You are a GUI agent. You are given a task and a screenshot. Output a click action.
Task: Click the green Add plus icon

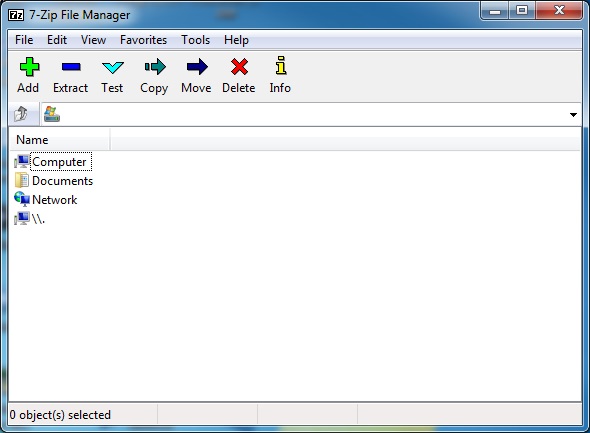coord(29,67)
